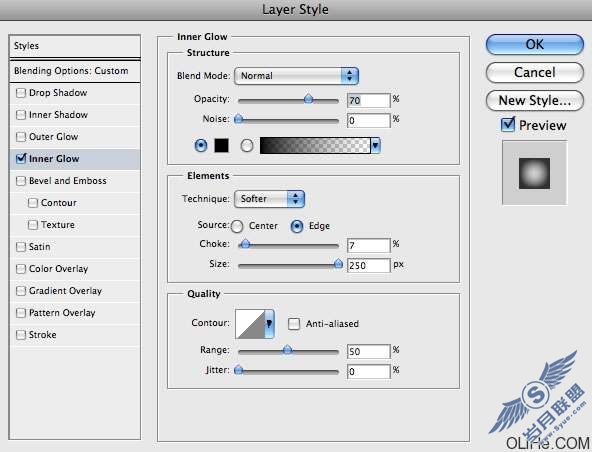Click the black glow color swatch
592x452 pixels.
pyautogui.click(x=222, y=145)
